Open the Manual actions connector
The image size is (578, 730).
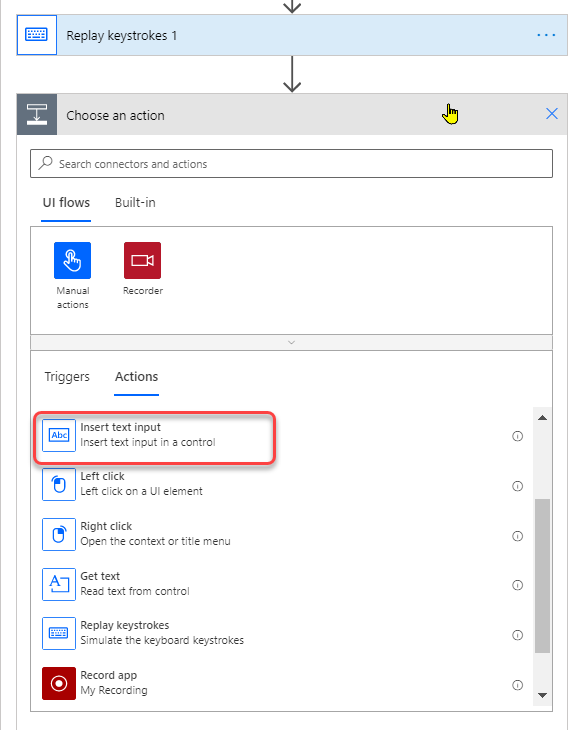pos(72,260)
